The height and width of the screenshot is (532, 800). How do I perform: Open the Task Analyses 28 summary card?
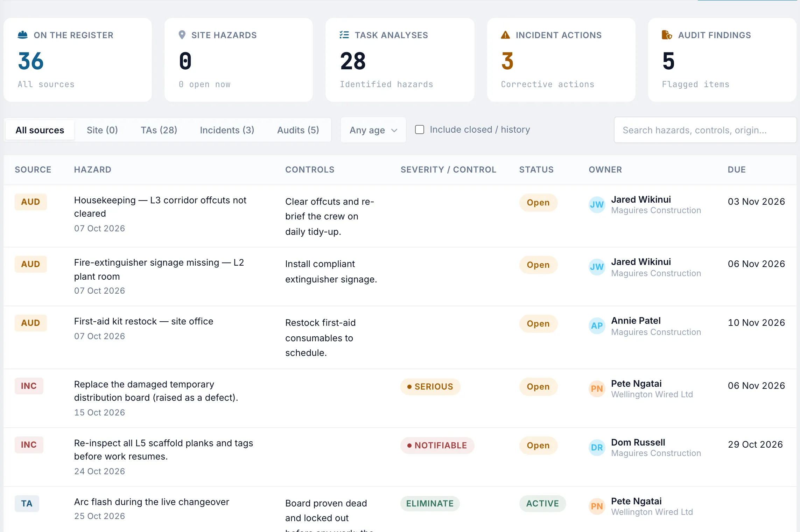point(400,60)
